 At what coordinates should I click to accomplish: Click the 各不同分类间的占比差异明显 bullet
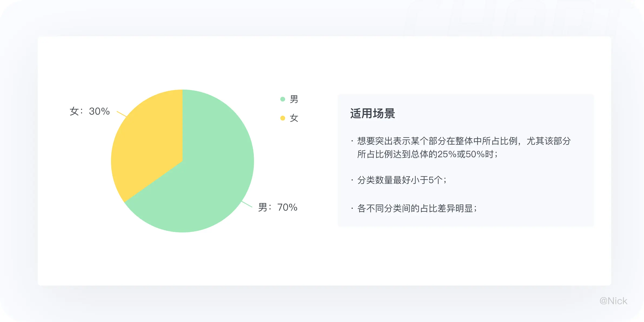coord(417,208)
